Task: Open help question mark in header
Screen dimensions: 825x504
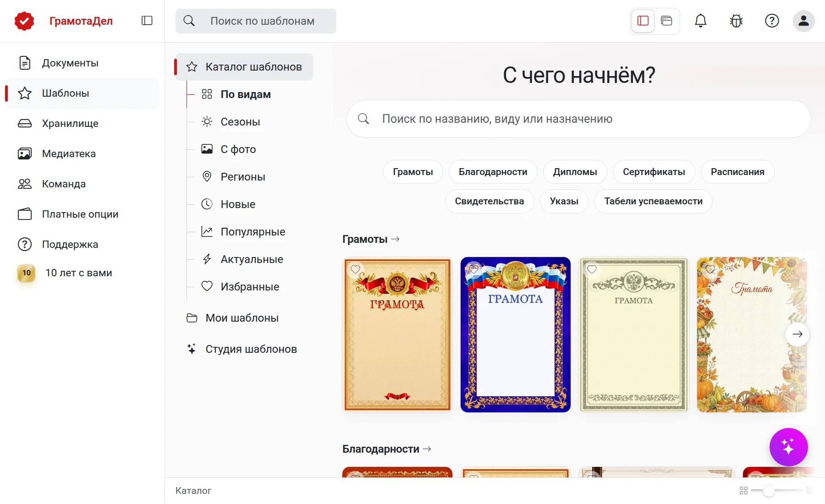Action: 772,21
